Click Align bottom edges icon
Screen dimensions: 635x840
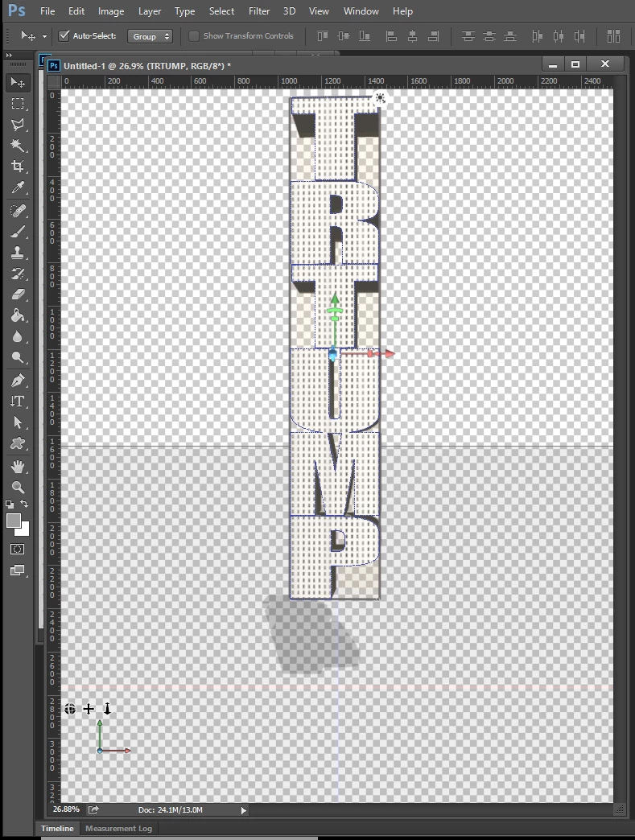coord(365,36)
